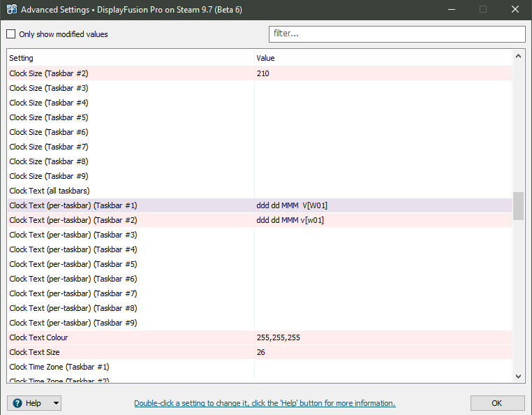Select Clock Time Zone (Taskbar #1) row
This screenshot has width=532, height=415.
[260, 367]
